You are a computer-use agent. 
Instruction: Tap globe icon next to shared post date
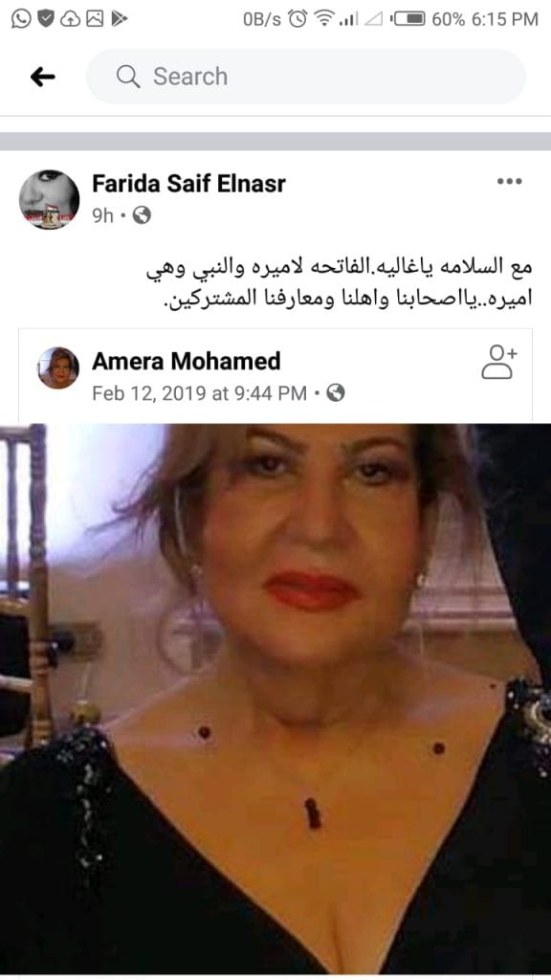[336, 393]
